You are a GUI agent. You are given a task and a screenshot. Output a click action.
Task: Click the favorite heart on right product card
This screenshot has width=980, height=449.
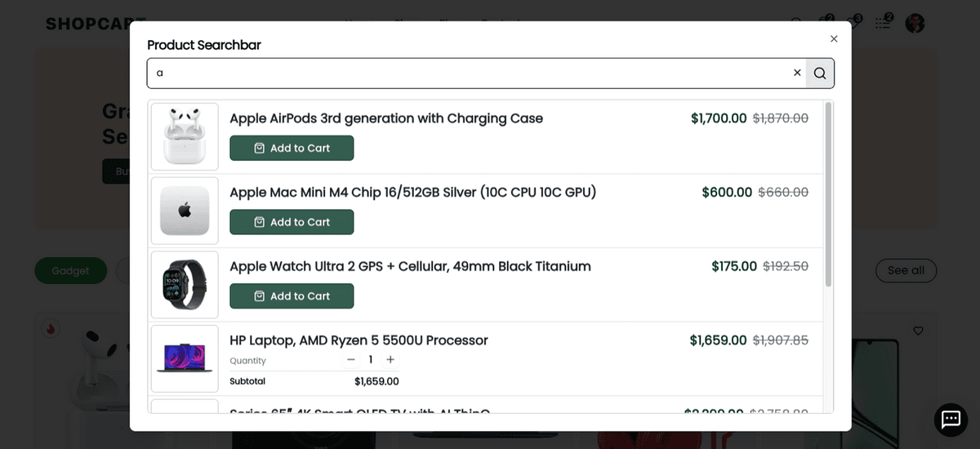[x=918, y=331]
